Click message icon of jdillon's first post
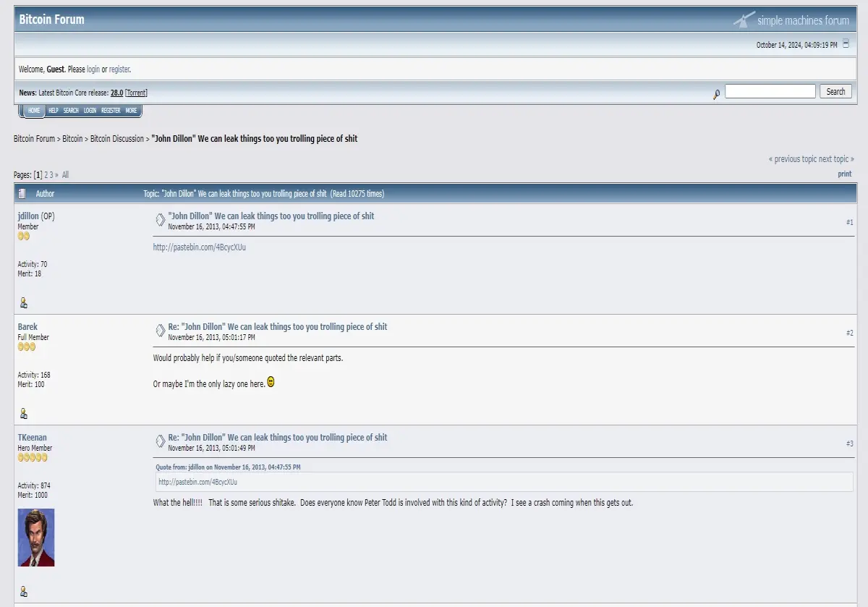868x607 pixels. pyautogui.click(x=160, y=220)
